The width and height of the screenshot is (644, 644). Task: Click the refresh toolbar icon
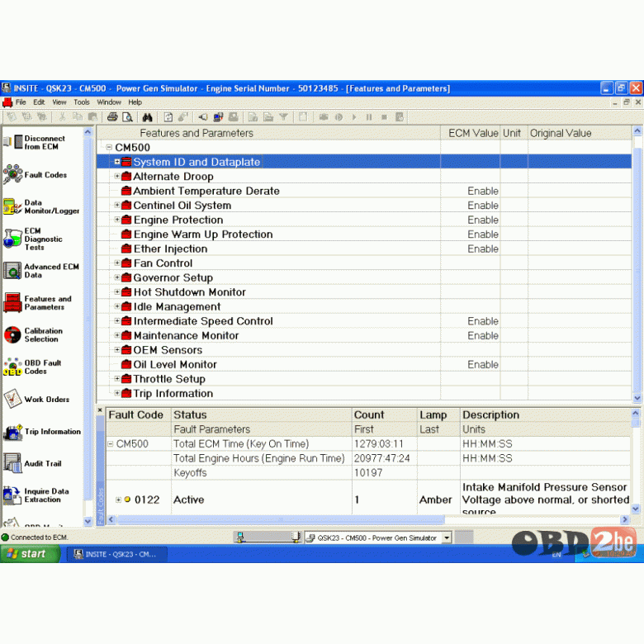[168, 117]
